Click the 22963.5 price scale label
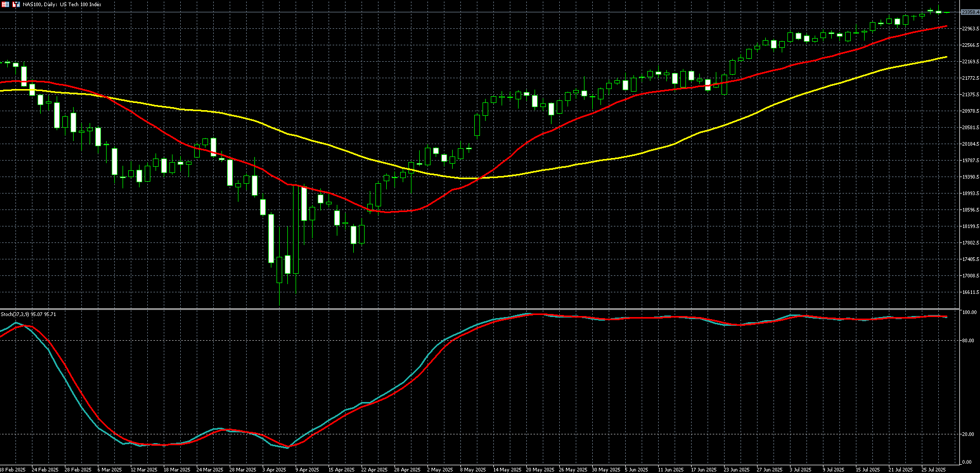980x473 pixels. pyautogui.click(x=970, y=29)
